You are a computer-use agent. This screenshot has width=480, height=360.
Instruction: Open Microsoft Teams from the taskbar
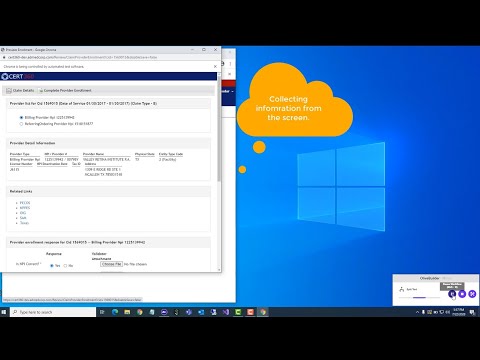189,312
